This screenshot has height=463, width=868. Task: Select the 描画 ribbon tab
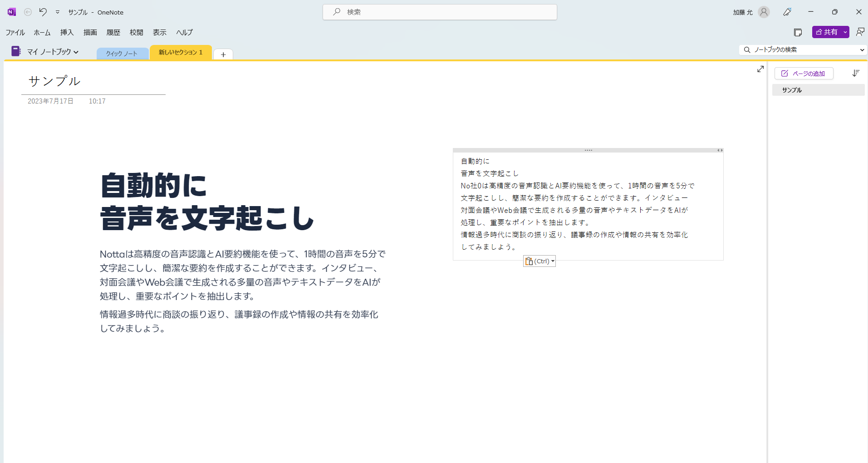[90, 33]
